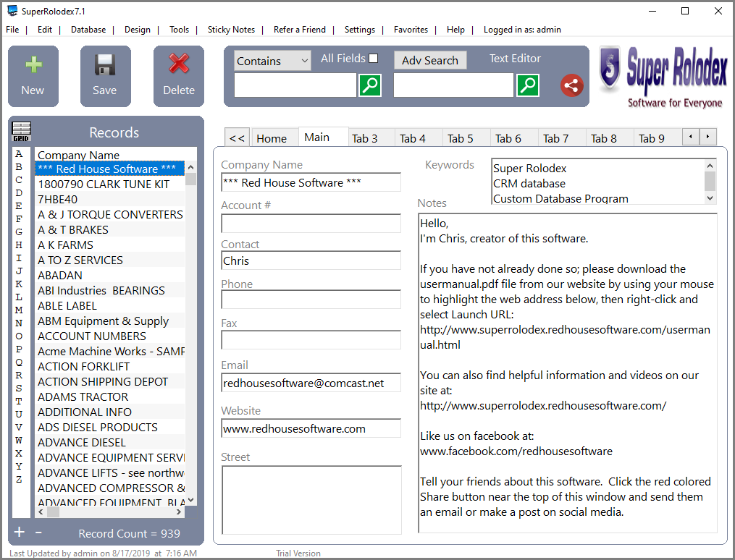Click the Street text area
The width and height of the screenshot is (735, 560).
(x=311, y=500)
